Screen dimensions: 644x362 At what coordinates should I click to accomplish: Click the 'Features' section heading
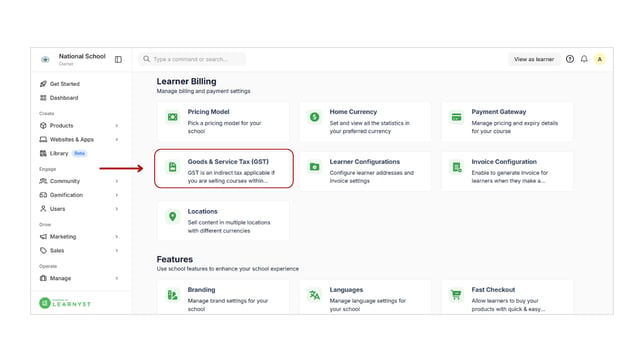175,259
